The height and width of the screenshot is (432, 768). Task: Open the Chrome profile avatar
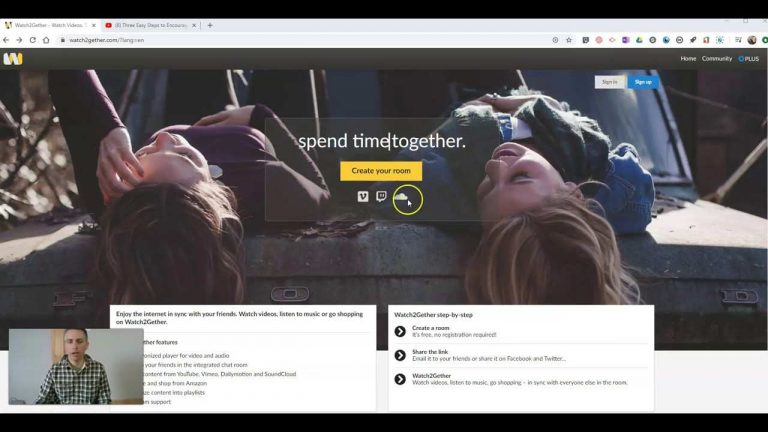752,40
